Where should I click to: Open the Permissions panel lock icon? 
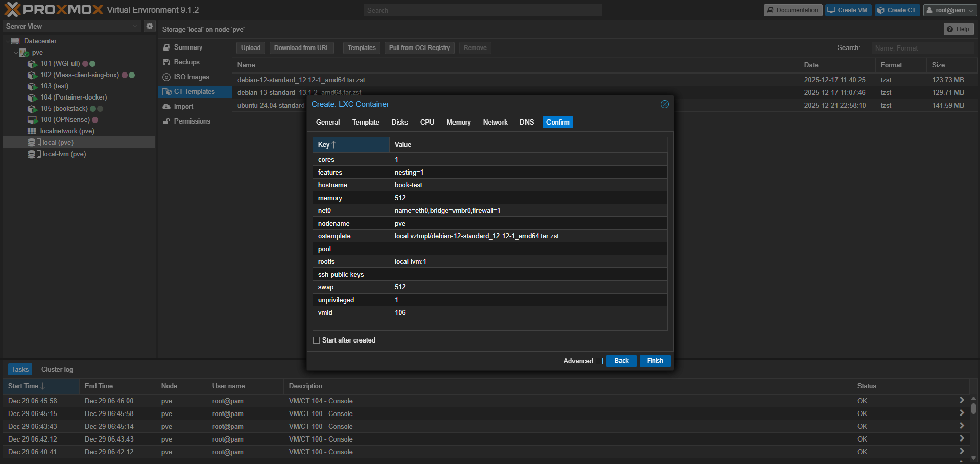(x=166, y=121)
